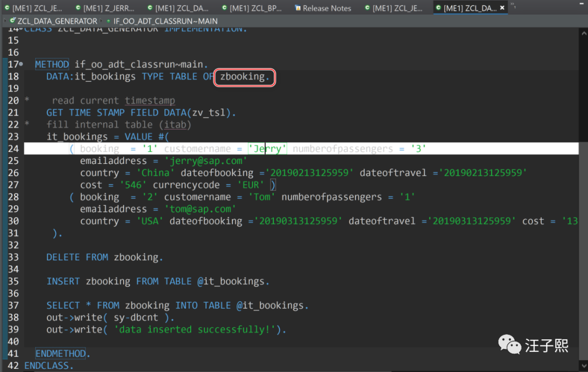Click it_bookings in the DATA declaration line

click(105, 76)
